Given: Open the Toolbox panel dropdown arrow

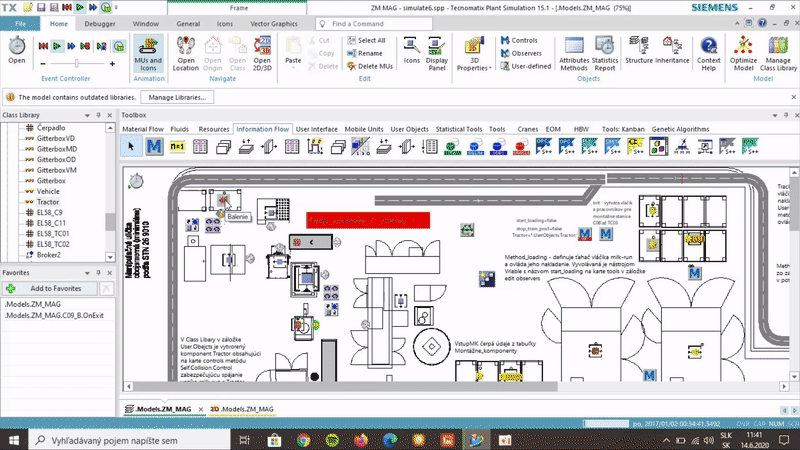Looking at the screenshot, I should click(775, 115).
